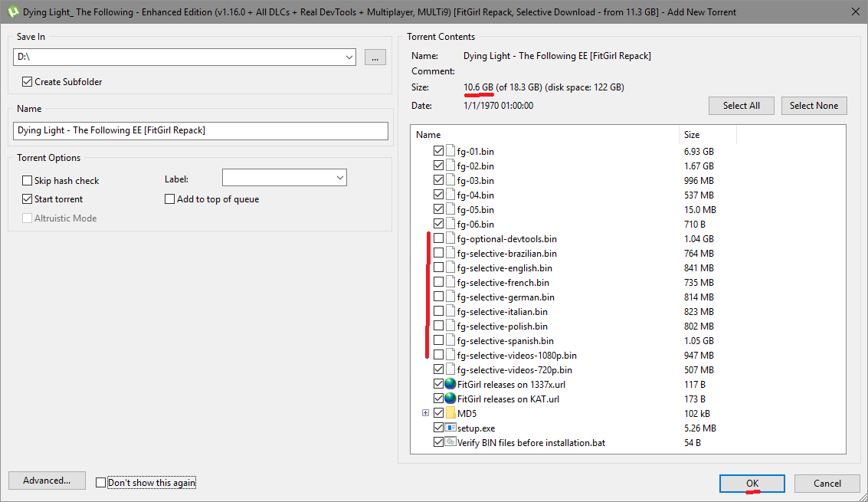Uncheck the Create Subfolder option

[28, 82]
